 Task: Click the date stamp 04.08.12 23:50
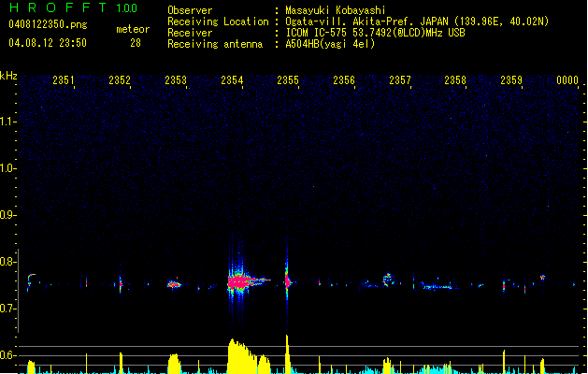48,43
